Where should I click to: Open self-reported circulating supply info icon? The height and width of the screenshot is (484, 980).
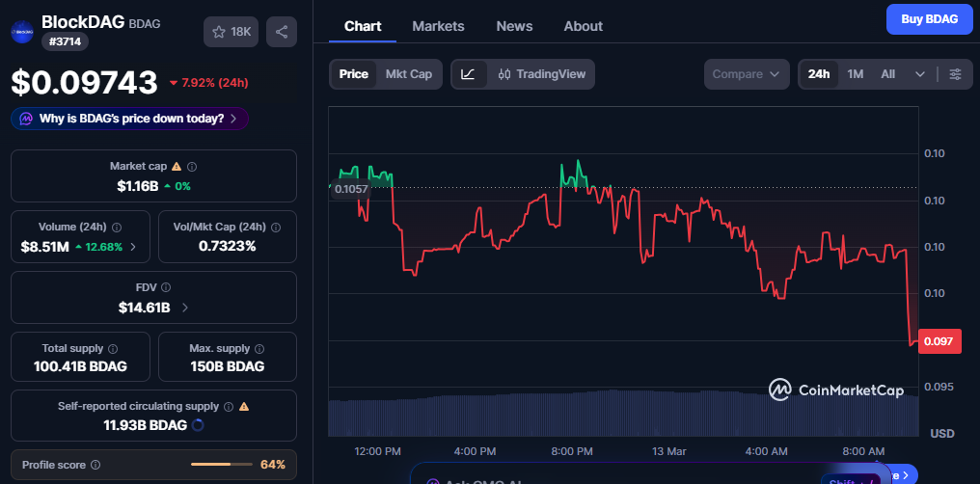click(229, 407)
